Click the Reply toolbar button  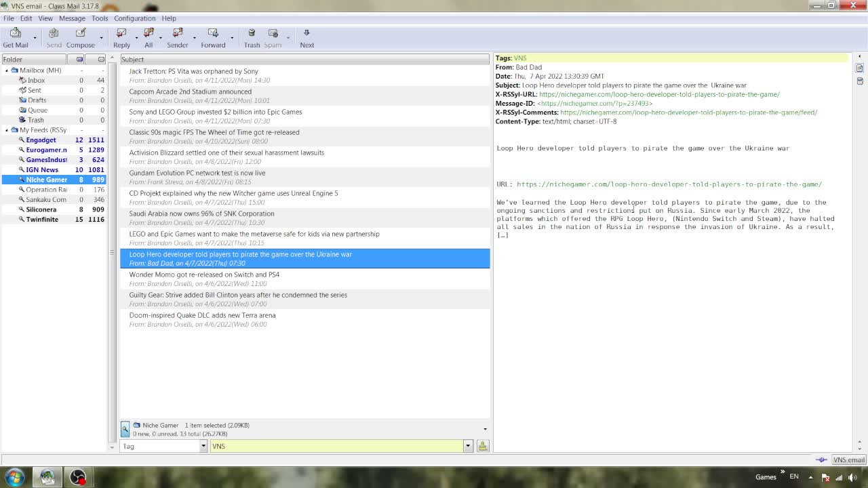tap(121, 38)
